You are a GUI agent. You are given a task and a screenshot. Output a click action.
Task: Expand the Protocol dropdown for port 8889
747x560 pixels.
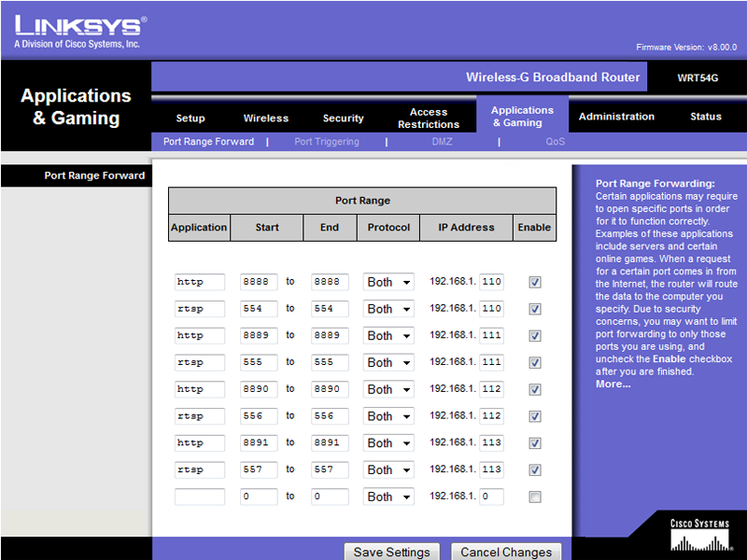[x=388, y=336]
